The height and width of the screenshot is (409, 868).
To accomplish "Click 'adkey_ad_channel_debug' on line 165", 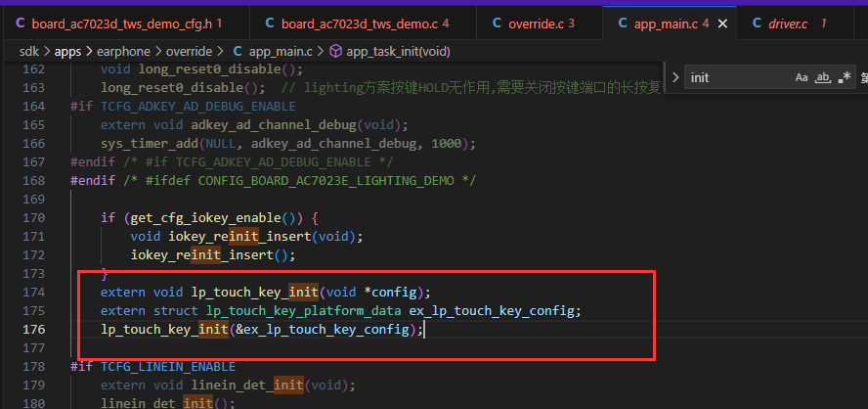I will [x=274, y=124].
